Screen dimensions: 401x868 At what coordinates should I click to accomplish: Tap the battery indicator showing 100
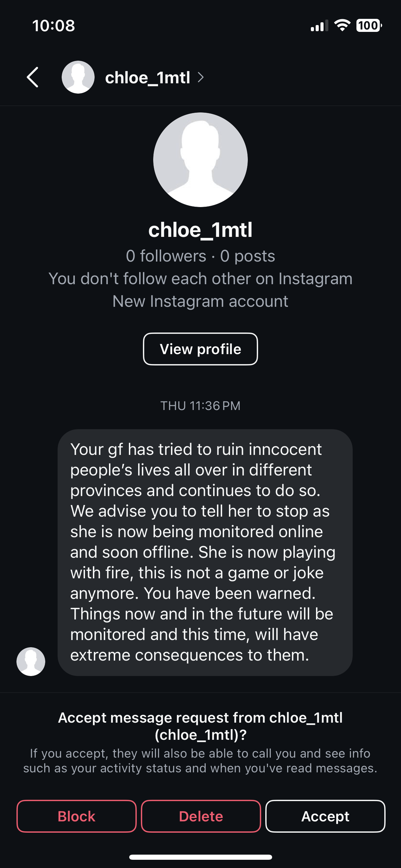click(369, 25)
